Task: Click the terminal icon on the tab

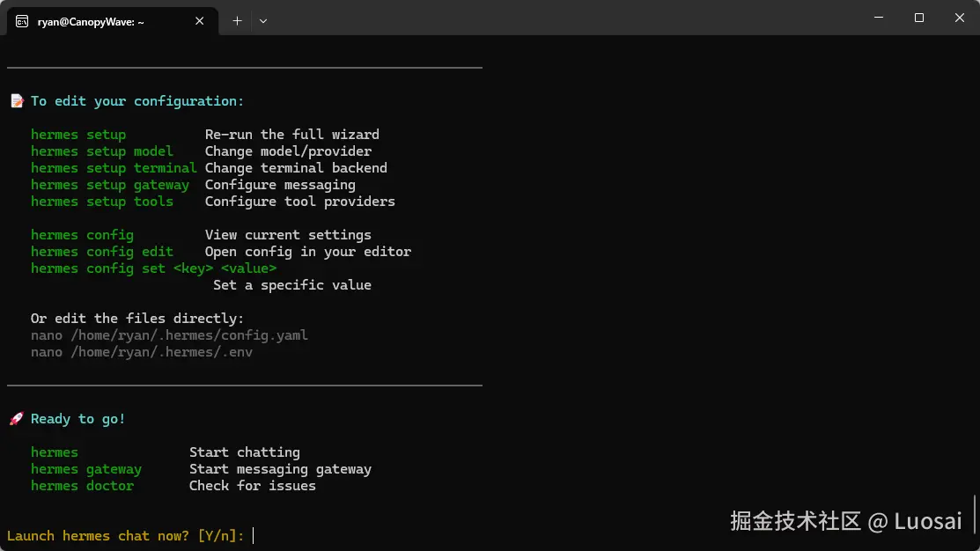Action: tap(21, 21)
